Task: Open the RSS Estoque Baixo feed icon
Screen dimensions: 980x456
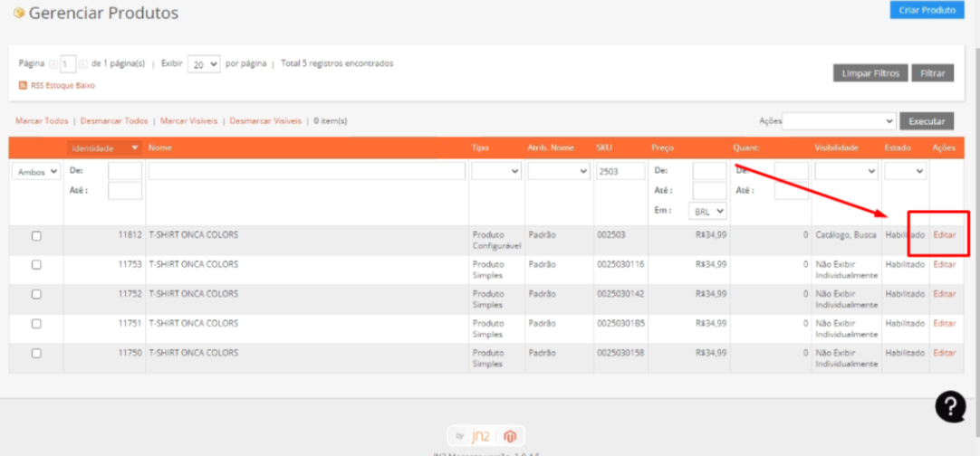Action: tap(23, 86)
